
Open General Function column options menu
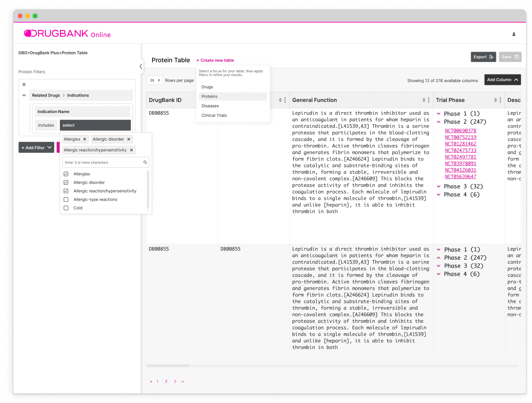click(x=429, y=100)
